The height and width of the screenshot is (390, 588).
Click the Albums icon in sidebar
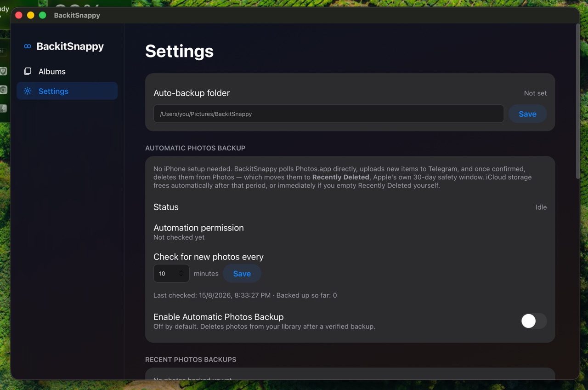28,71
